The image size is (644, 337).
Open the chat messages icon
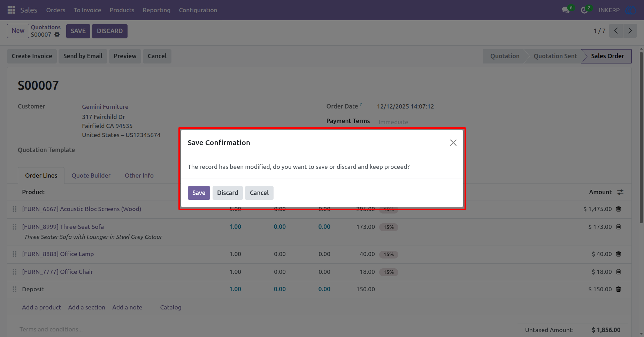(x=566, y=10)
